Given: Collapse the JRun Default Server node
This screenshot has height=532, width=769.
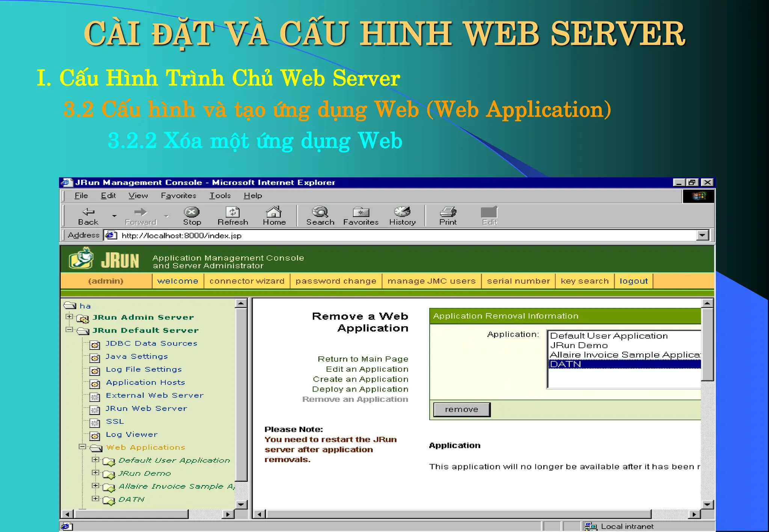Looking at the screenshot, I should click(x=69, y=329).
